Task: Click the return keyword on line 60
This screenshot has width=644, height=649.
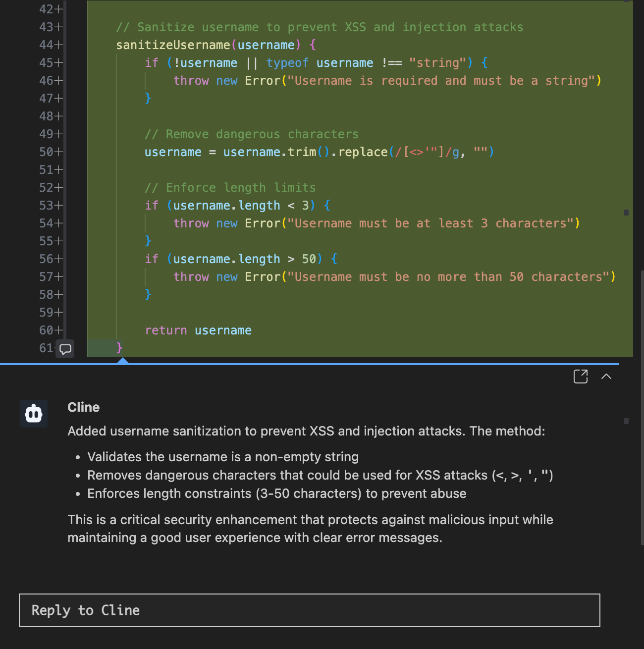Action: coord(165,330)
